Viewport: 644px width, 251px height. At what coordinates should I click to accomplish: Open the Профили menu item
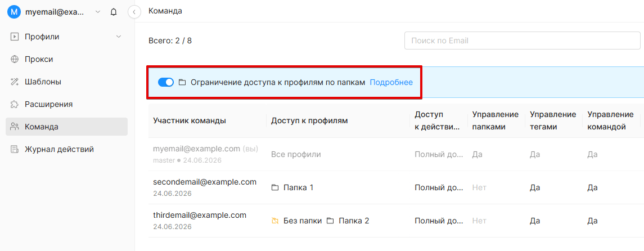66,37
